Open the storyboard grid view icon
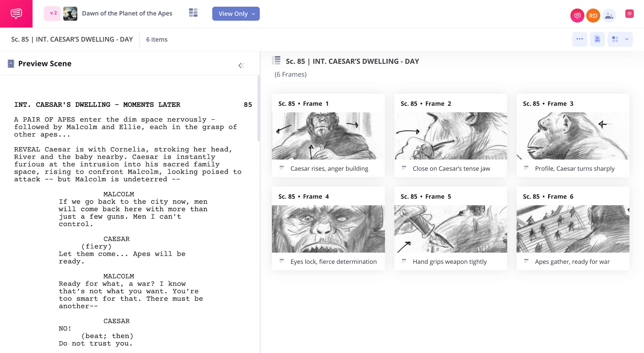The height and width of the screenshot is (353, 644). (x=193, y=13)
